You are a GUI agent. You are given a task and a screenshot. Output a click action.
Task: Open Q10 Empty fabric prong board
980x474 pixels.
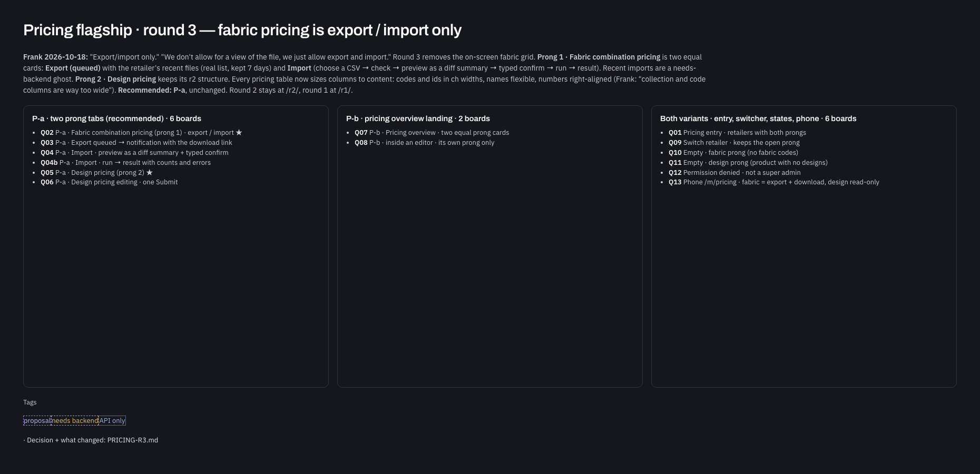click(733, 153)
